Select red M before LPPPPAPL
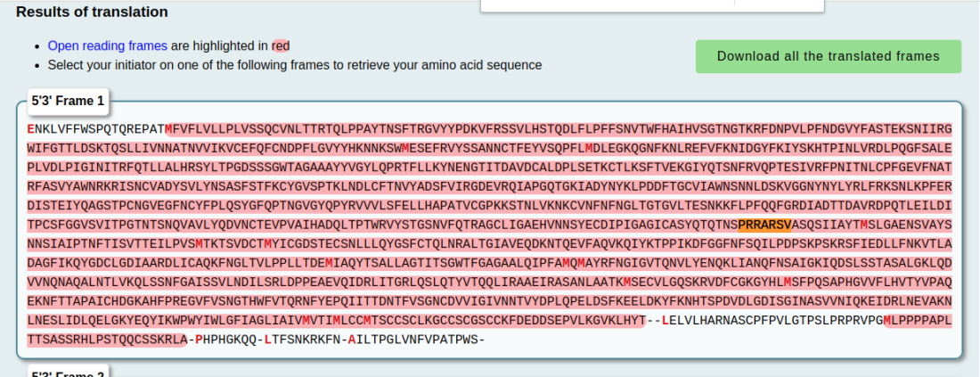This screenshot has width=980, height=377. pyautogui.click(x=886, y=320)
